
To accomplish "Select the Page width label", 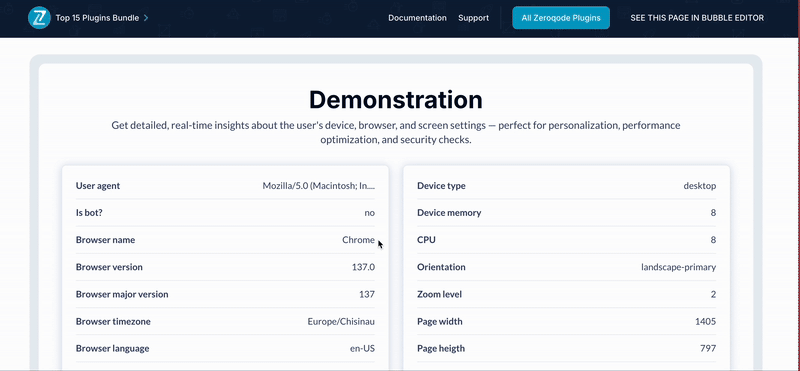I will pos(440,321).
